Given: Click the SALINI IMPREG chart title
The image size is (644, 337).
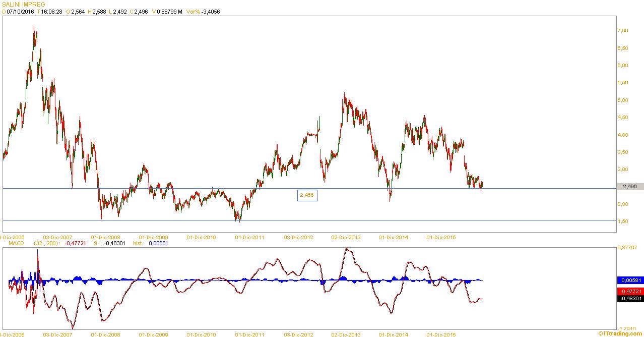Looking at the screenshot, I should (x=24, y=4).
